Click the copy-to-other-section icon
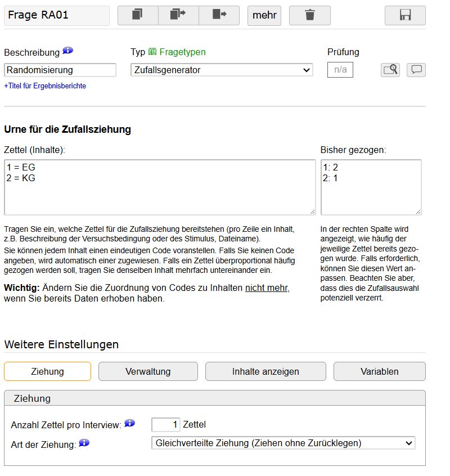Image resolution: width=450 pixels, height=476 pixels. click(x=178, y=15)
